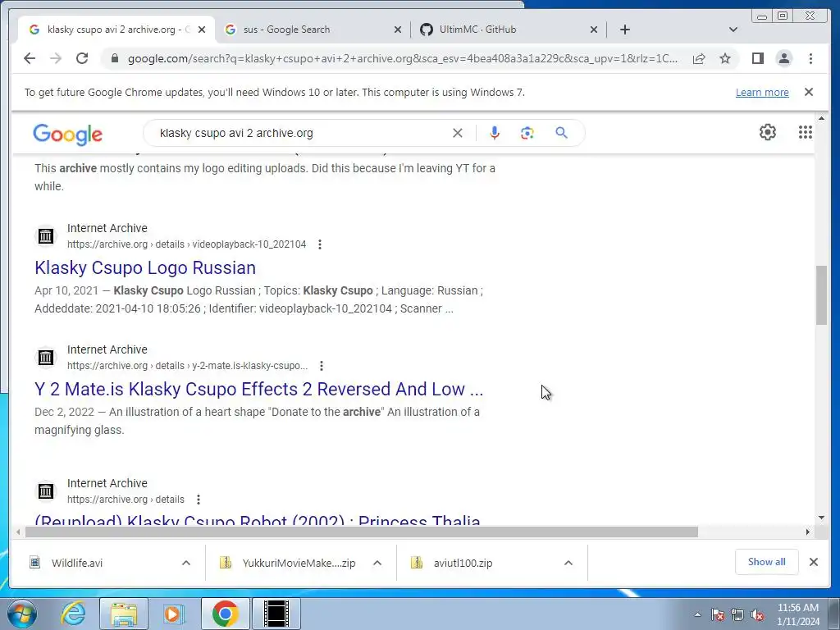Click the forward navigation arrow
Screen dimensions: 840x630
pos(56,58)
